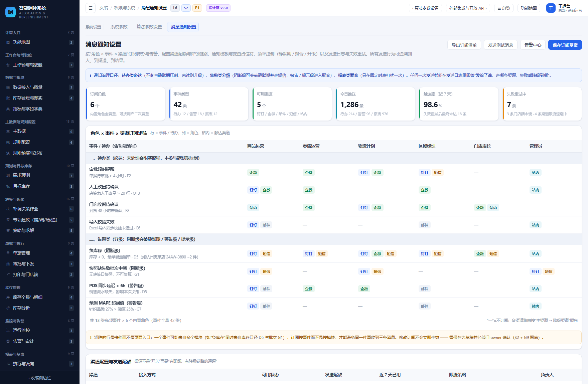Click the 库 icon beside 库存全景与明细
Screen dimensions: 588x384
[8, 298]
